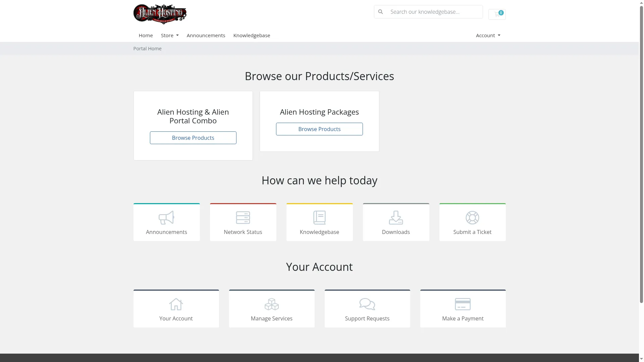The image size is (644, 362).
Task: Click the Network Status server icon
Action: click(x=243, y=218)
